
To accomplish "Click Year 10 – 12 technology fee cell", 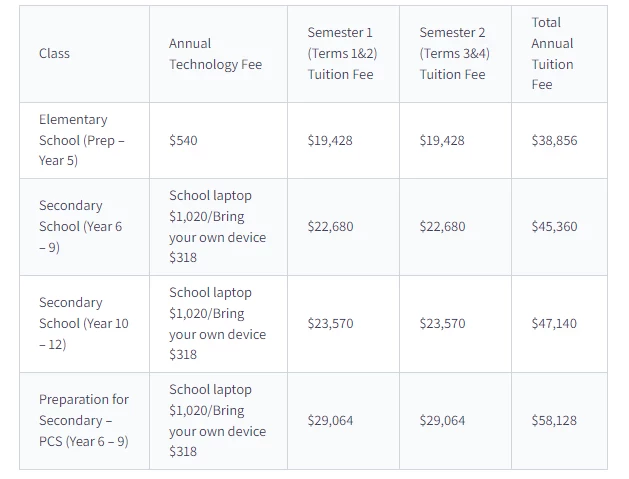I will (217, 323).
